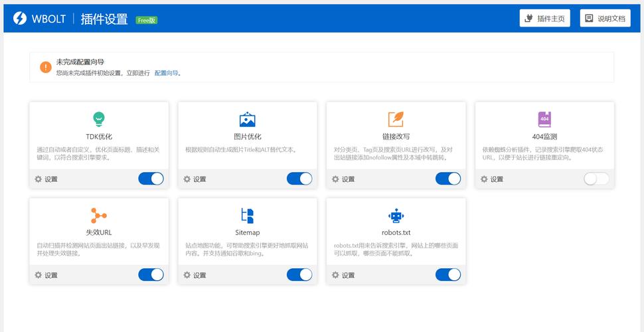The height and width of the screenshot is (332, 644).
Task: Click the green Free版 badge
Action: coord(146,20)
